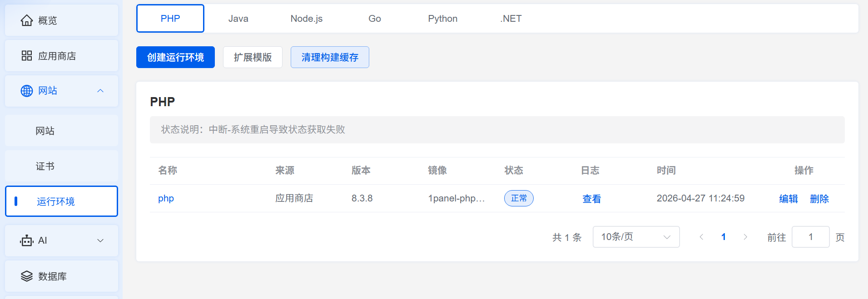Switch to the Node.js tab

point(306,19)
